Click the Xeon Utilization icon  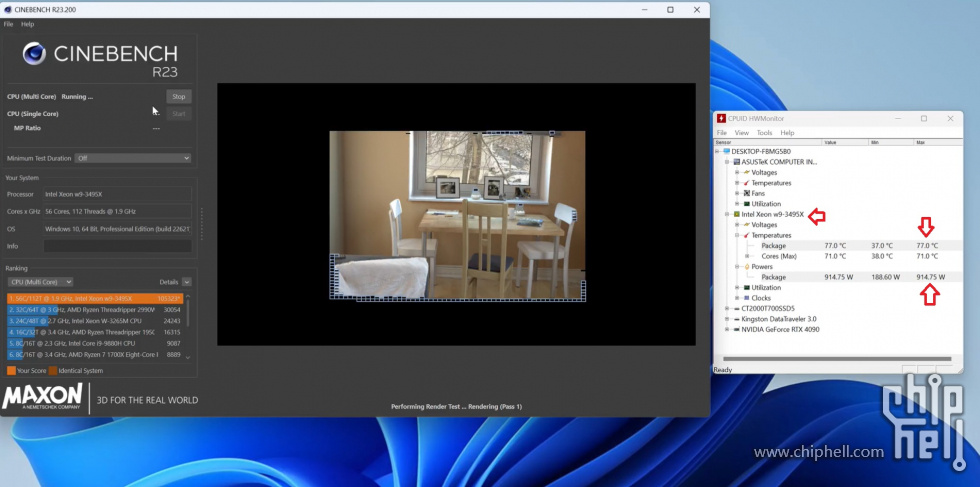(x=746, y=288)
